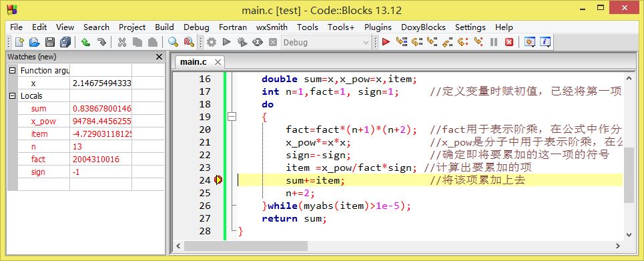Open the Help menu

504,27
